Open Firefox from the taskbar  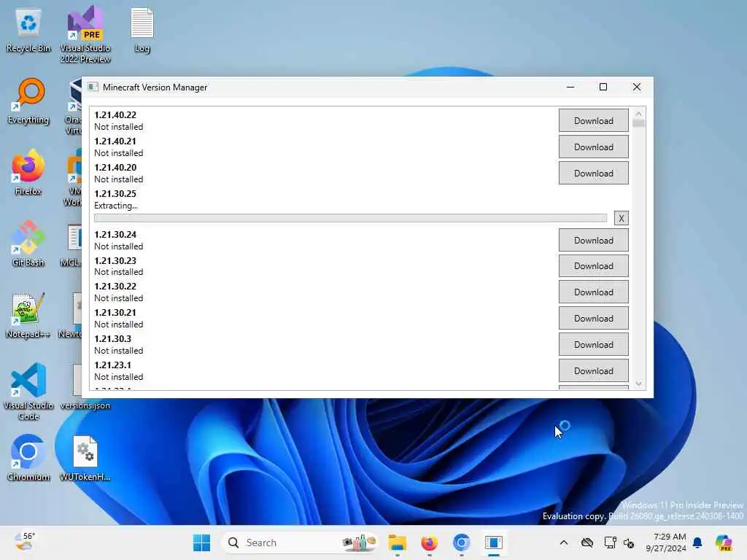[x=429, y=542]
